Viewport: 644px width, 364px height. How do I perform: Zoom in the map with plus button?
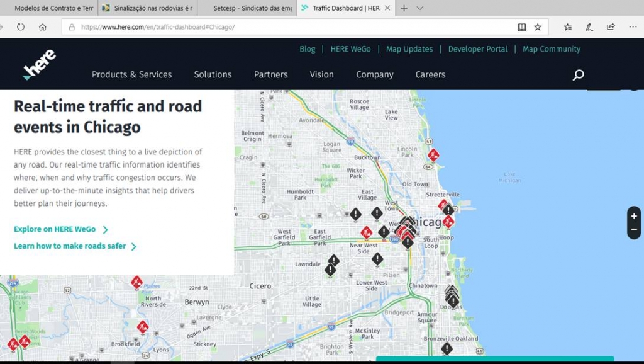[x=633, y=216]
